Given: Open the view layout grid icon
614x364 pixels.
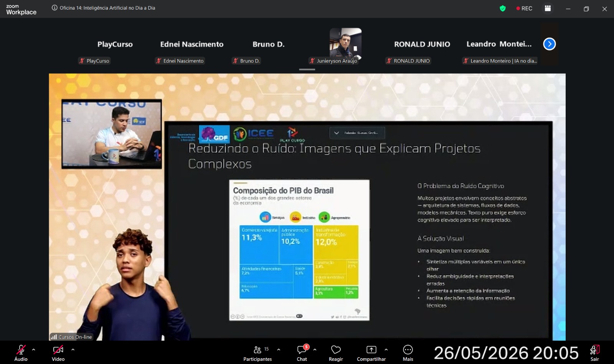Looking at the screenshot, I should tap(548, 8).
